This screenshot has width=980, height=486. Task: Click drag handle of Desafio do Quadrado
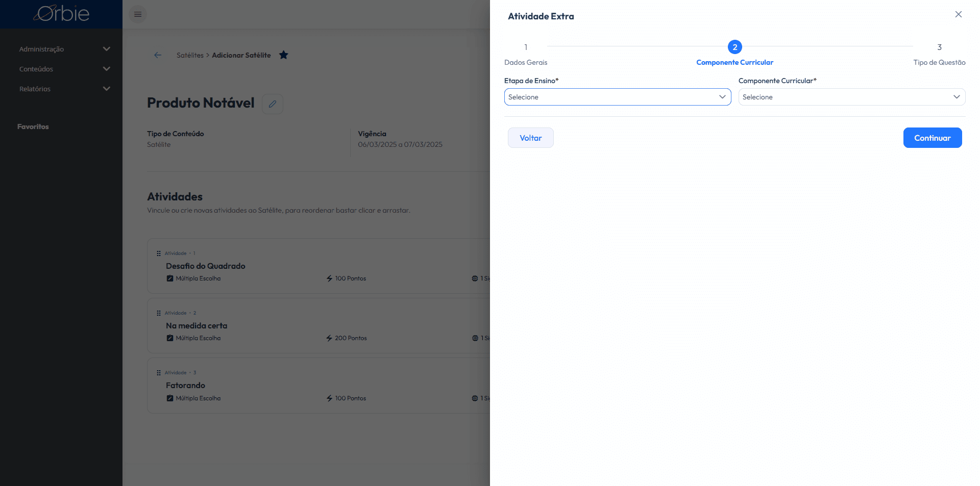point(159,253)
